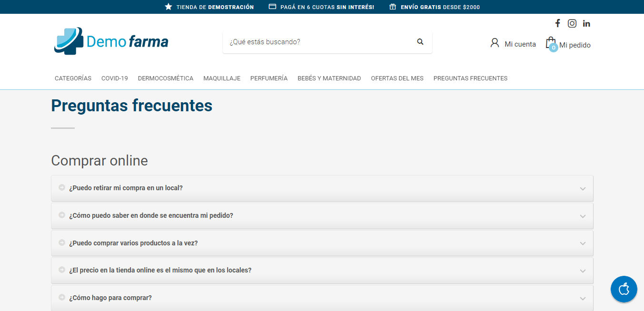Open the LinkedIn social icon

[x=586, y=23]
